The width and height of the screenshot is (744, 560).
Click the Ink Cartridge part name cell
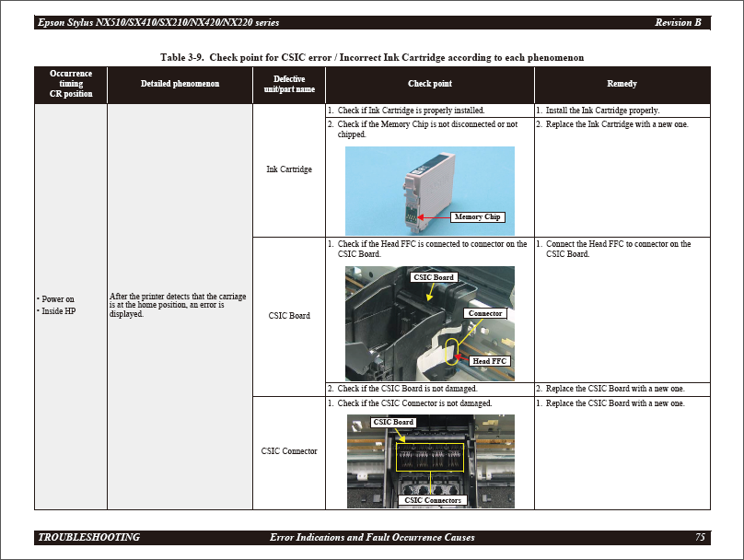click(x=289, y=169)
